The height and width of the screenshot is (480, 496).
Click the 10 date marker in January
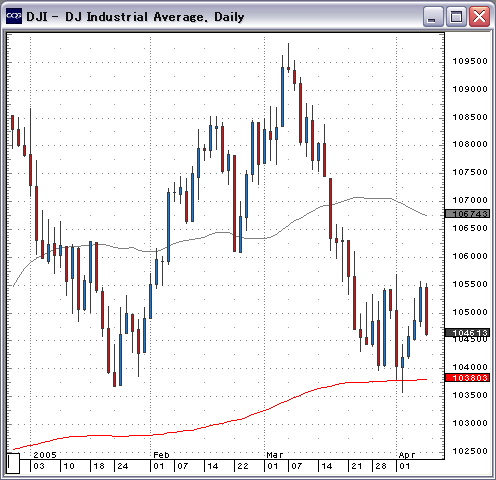[x=69, y=466]
